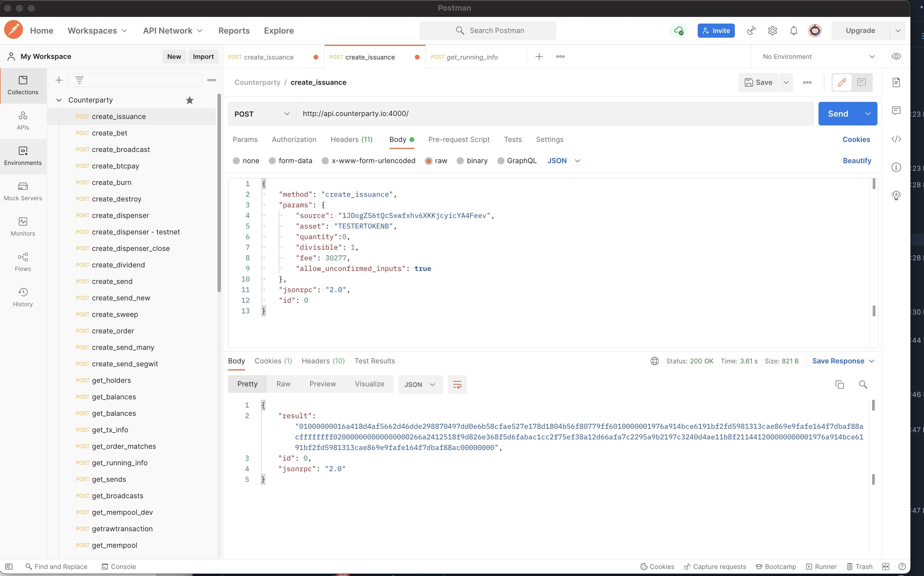Open Monitors sidebar panel
The image size is (924, 576).
coord(23,227)
